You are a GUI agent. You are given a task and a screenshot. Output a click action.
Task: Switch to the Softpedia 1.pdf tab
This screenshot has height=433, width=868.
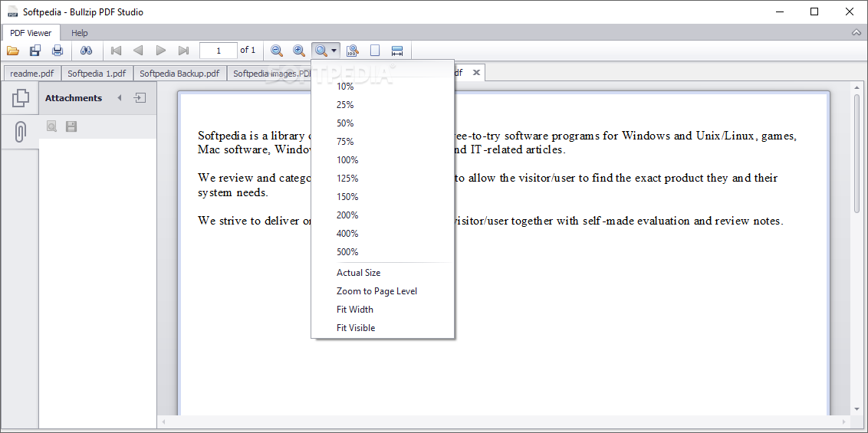pyautogui.click(x=97, y=73)
